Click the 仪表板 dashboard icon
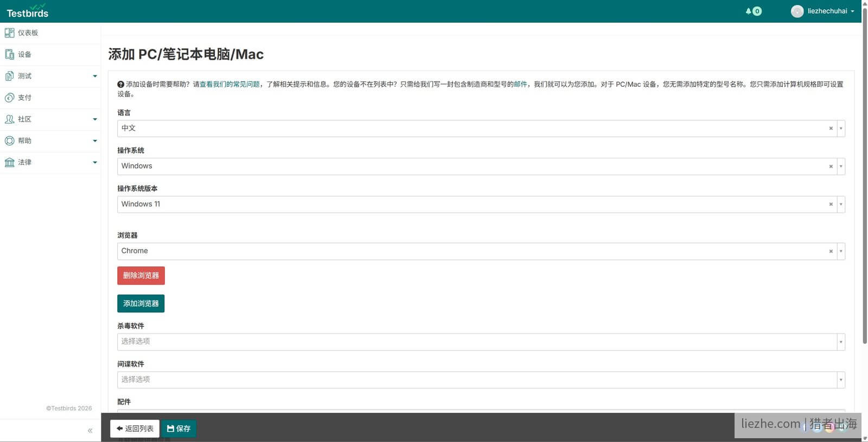 point(9,33)
